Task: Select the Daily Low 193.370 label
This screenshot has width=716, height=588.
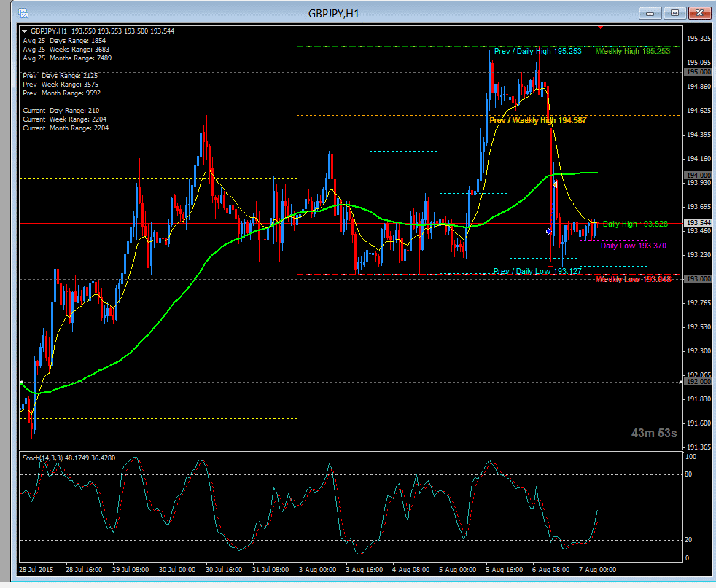Action: [633, 246]
